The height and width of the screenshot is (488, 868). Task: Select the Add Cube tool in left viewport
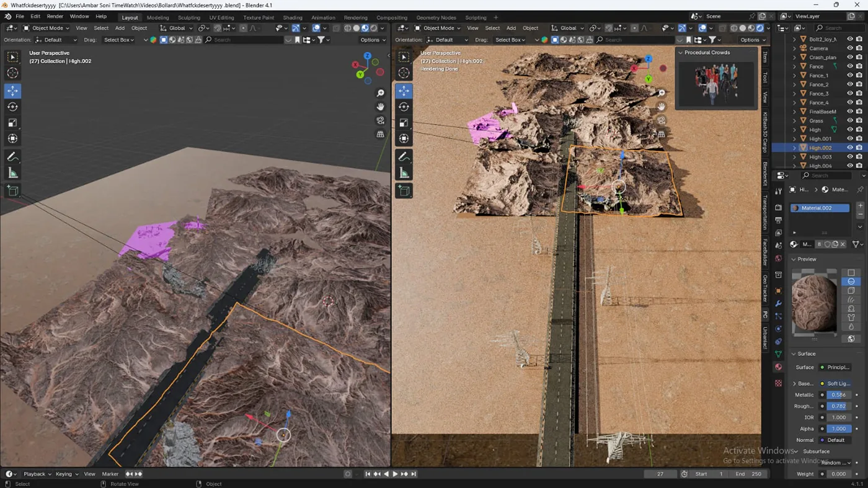click(12, 191)
